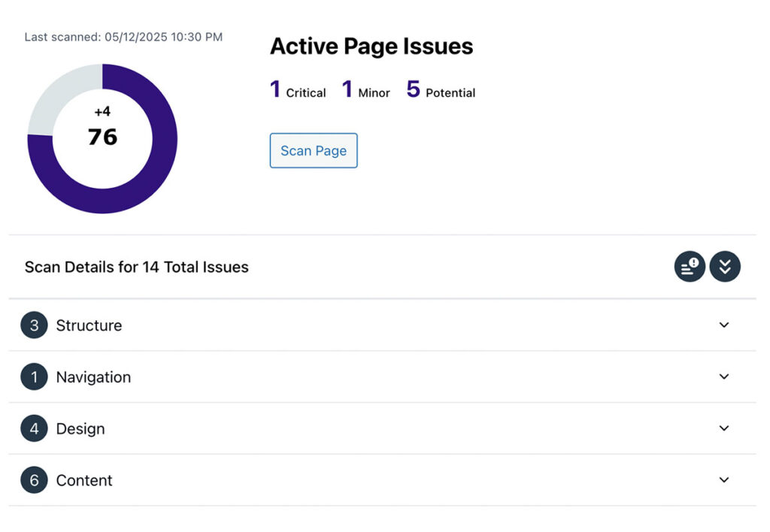Click the 1 Minor issues count

coord(366,90)
